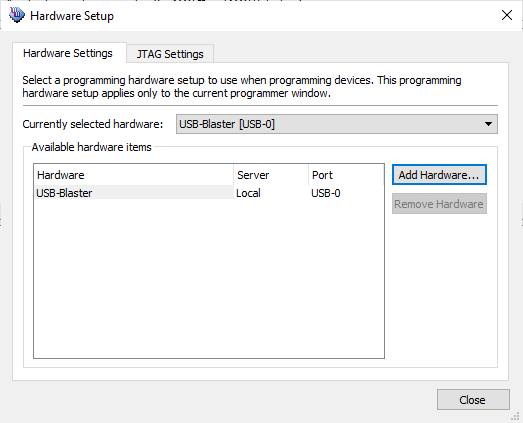Click the Available hardware items group title
This screenshot has width=523, height=423.
(x=91, y=147)
